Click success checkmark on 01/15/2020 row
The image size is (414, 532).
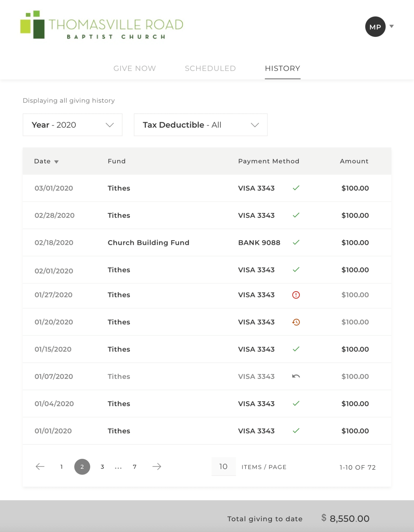click(296, 349)
